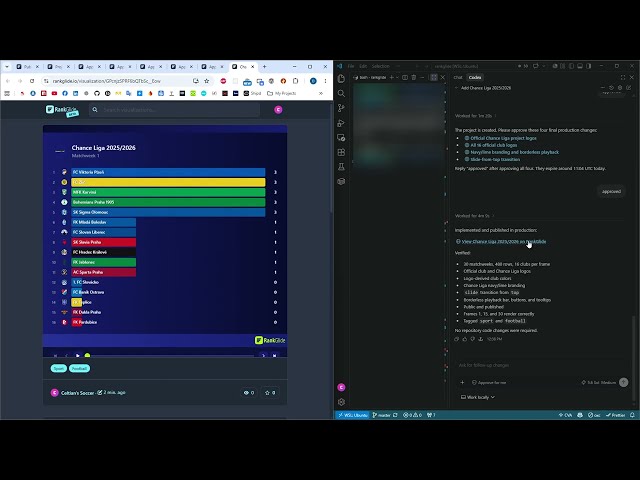Click the new chat edit icon in Codex header
Image resolution: width=640 pixels, height=480 pixels.
(629, 88)
